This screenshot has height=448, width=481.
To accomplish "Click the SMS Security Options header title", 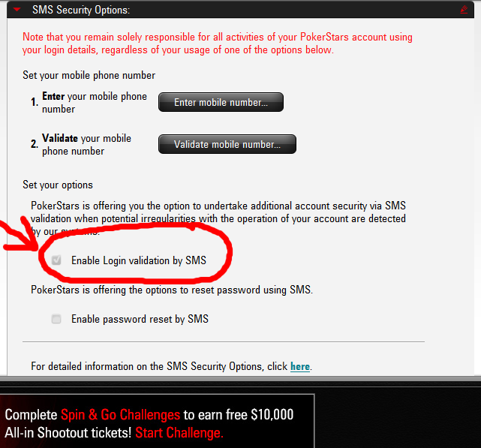I will pos(81,10).
